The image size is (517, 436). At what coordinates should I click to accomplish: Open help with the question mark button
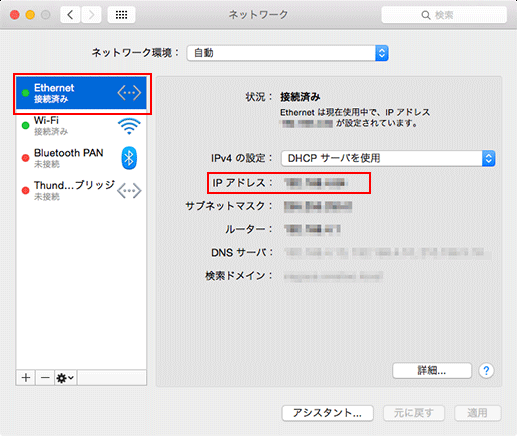(x=486, y=370)
